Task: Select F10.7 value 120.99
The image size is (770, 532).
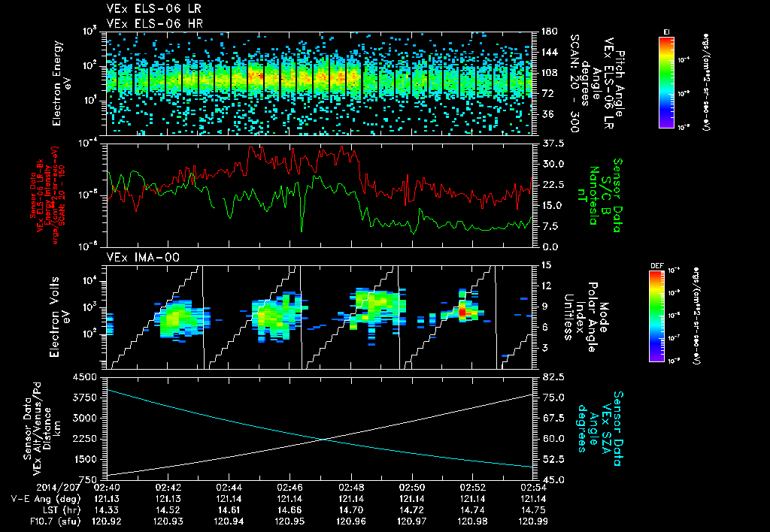Action: point(533,521)
